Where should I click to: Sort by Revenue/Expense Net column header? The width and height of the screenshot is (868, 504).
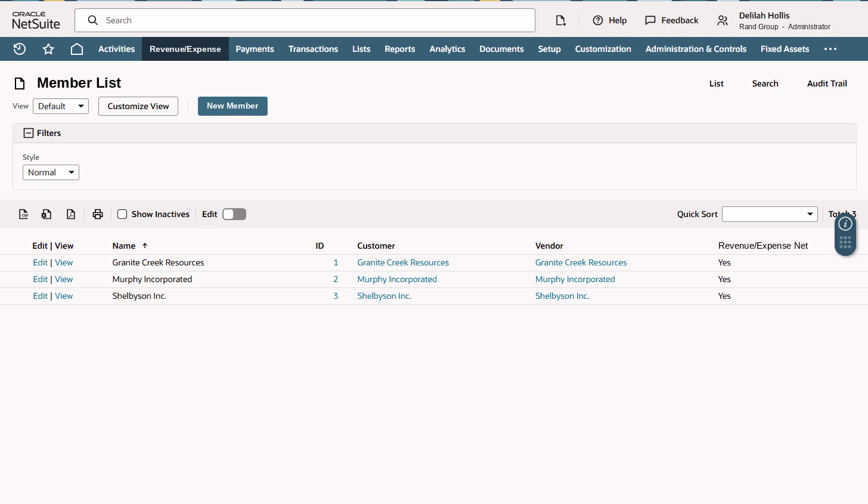tap(763, 246)
